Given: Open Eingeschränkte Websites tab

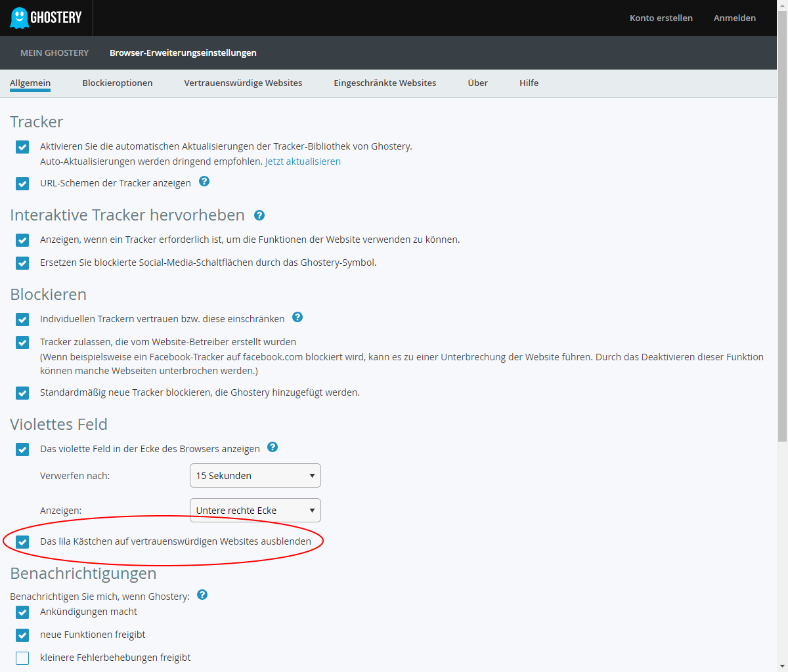Looking at the screenshot, I should (385, 83).
